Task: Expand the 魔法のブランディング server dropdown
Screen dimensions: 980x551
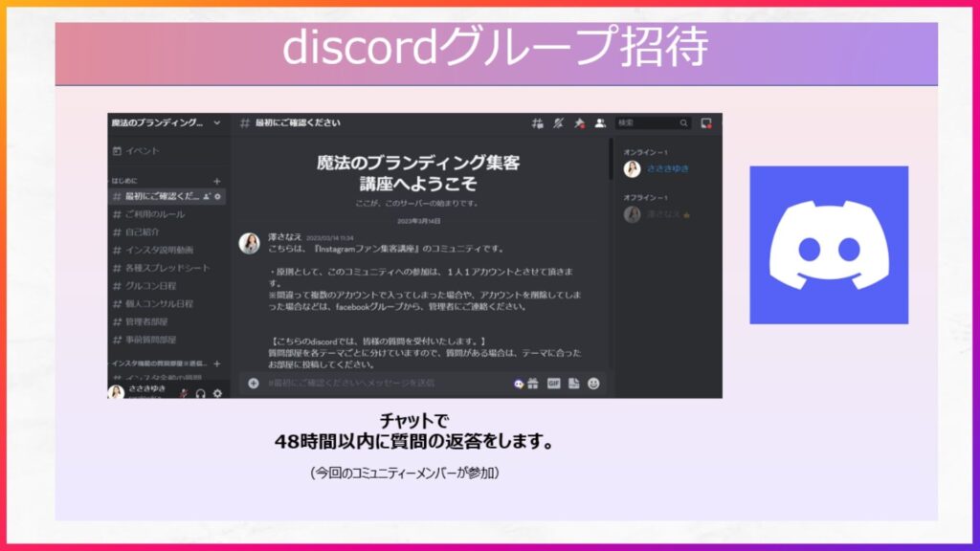Action: [217, 123]
